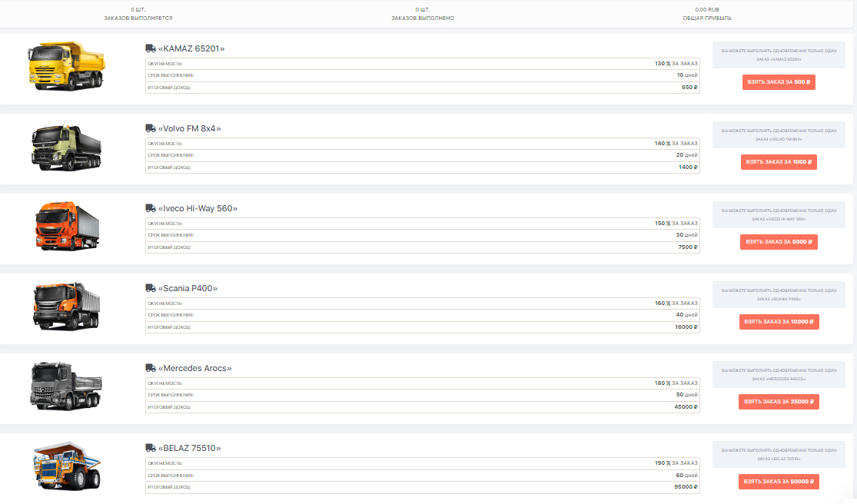This screenshot has height=504, width=857.
Task: Click the 160 % за заказ value
Action: (x=676, y=303)
